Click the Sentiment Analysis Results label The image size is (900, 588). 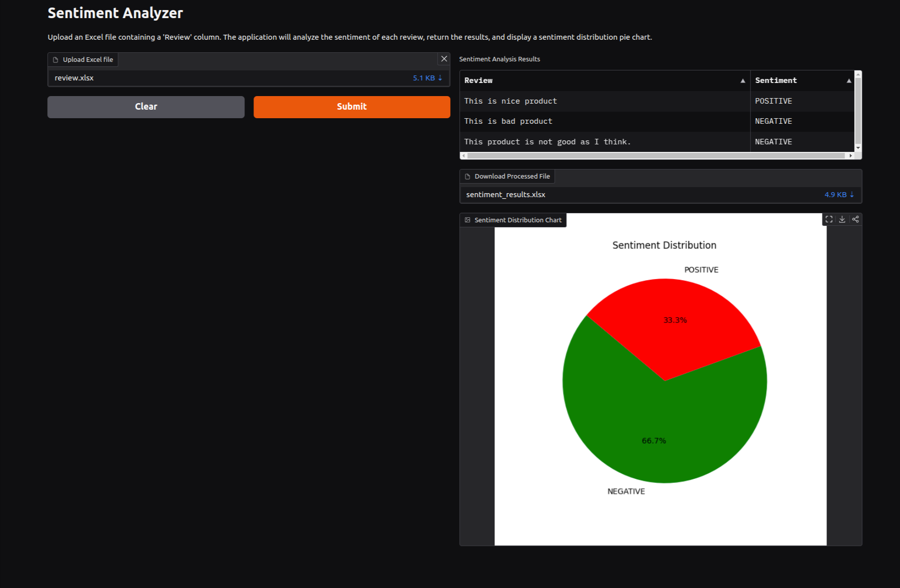click(x=500, y=59)
